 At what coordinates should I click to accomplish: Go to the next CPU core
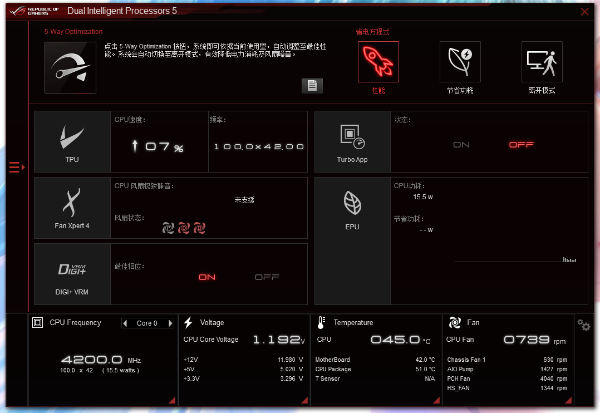170,323
